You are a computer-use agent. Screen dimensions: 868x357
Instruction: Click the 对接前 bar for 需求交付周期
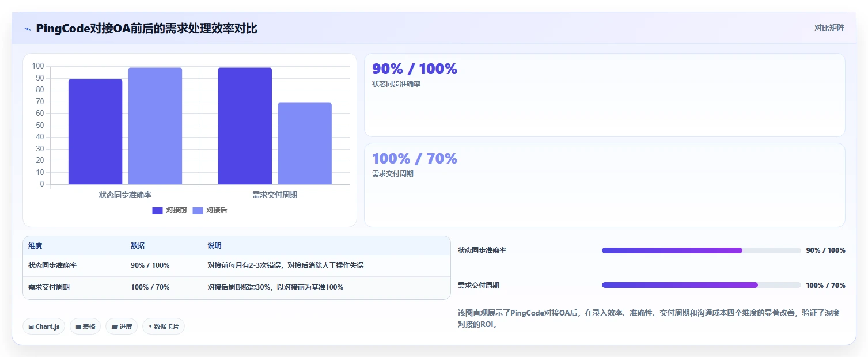[245, 126]
